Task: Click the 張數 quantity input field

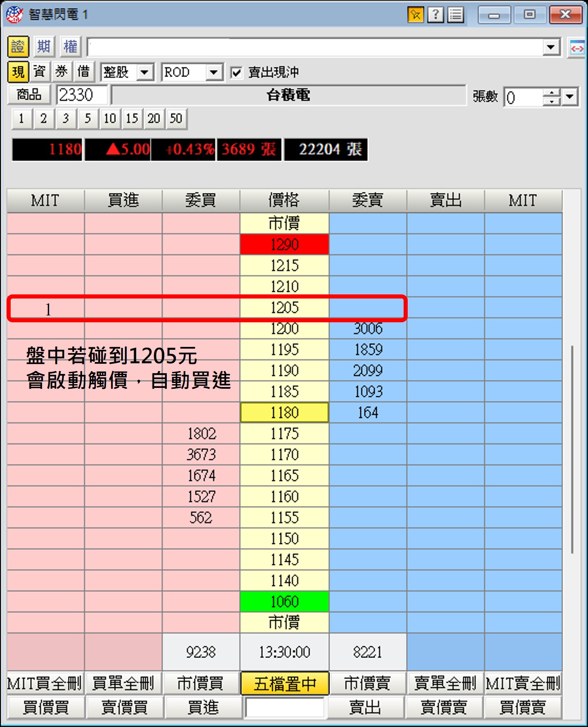Action: tap(524, 98)
